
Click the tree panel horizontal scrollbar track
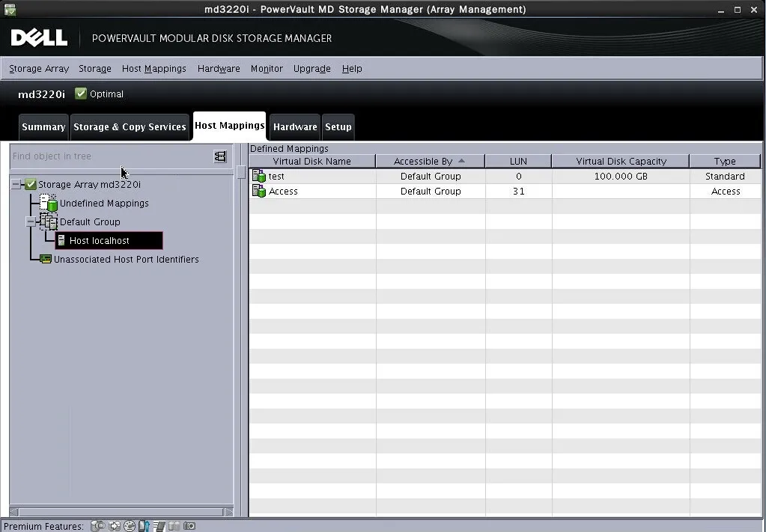[x=121, y=512]
